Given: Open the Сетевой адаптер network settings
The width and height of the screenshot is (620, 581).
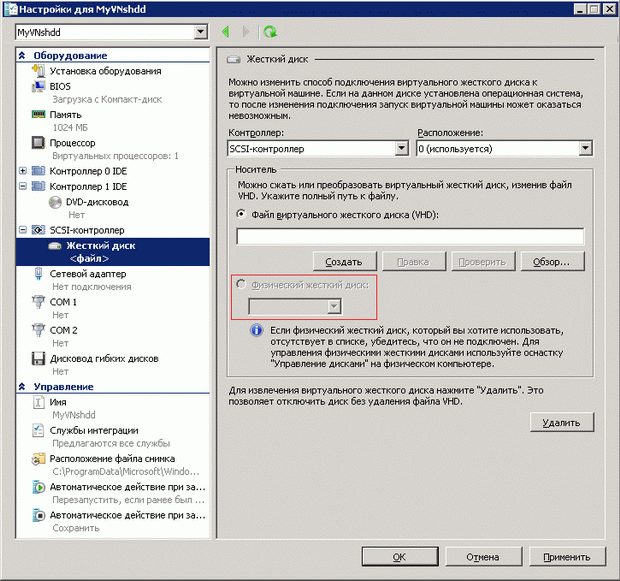Looking at the screenshot, I should click(87, 273).
